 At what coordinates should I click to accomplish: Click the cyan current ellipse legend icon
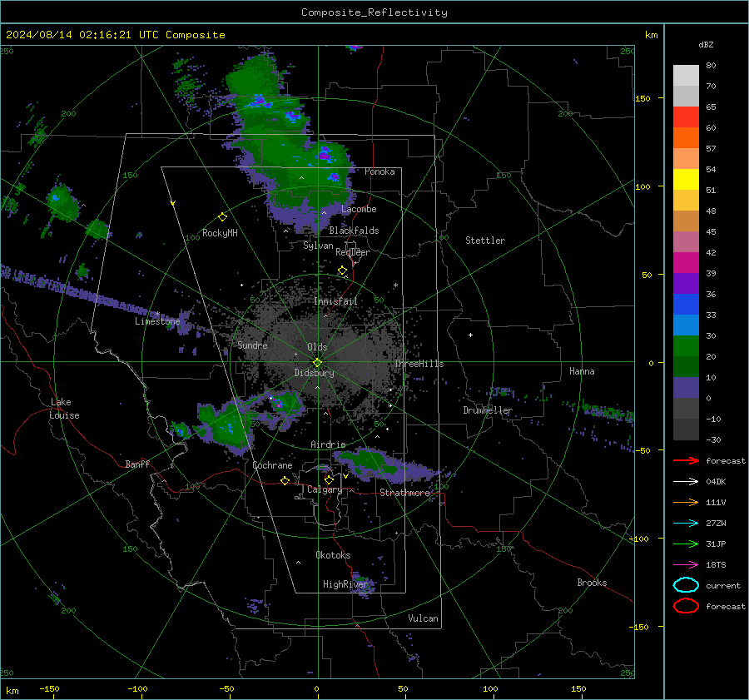pos(686,585)
